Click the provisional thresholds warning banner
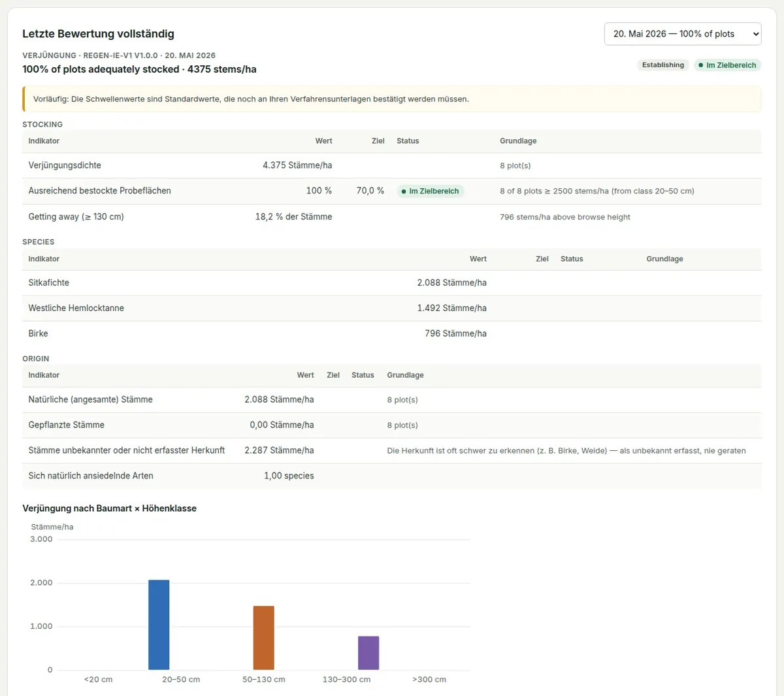This screenshot has height=696, width=784. tap(392, 99)
